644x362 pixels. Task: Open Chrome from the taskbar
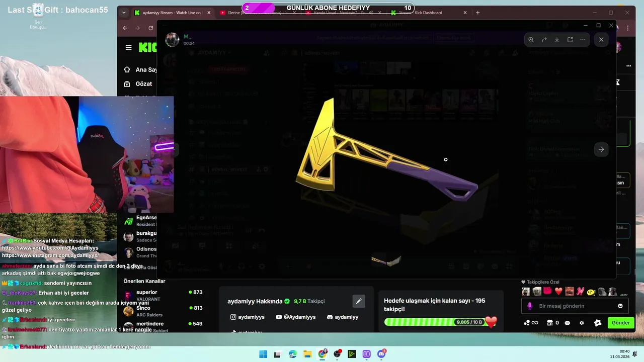point(323,354)
